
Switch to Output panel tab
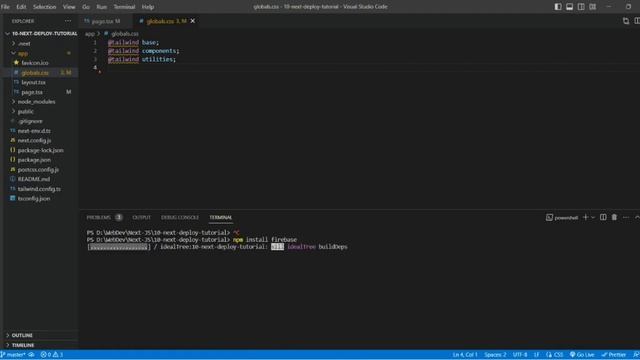point(142,218)
